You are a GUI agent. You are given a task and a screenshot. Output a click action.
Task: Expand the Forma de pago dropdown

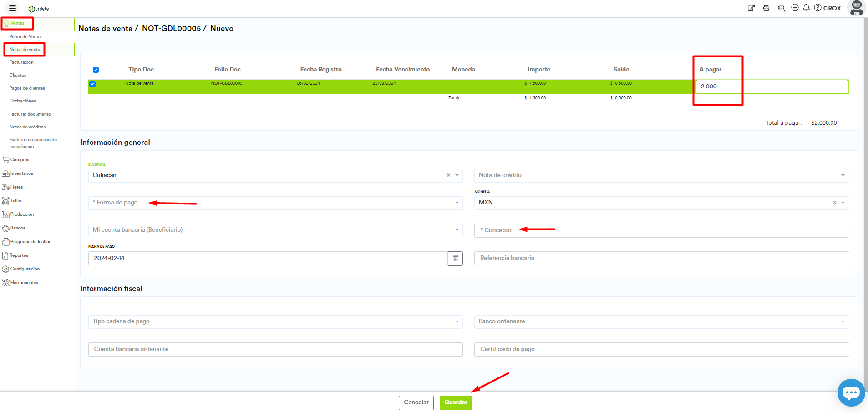pyautogui.click(x=275, y=203)
